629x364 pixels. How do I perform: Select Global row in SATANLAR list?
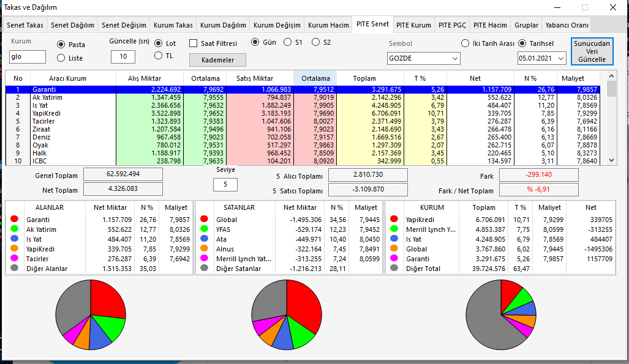(289, 220)
